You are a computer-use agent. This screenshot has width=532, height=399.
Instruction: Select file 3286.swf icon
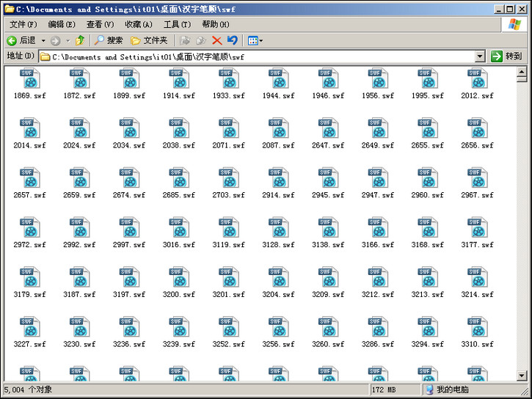(x=379, y=327)
